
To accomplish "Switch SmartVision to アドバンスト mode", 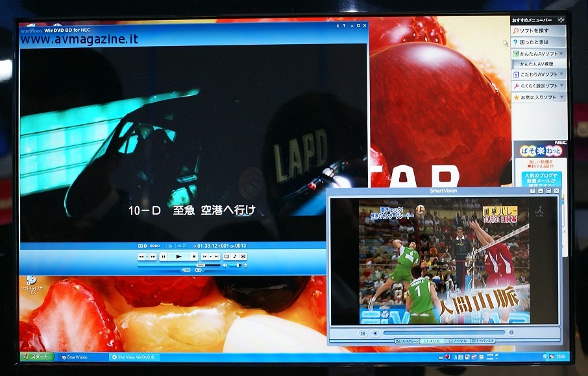I will (x=483, y=341).
